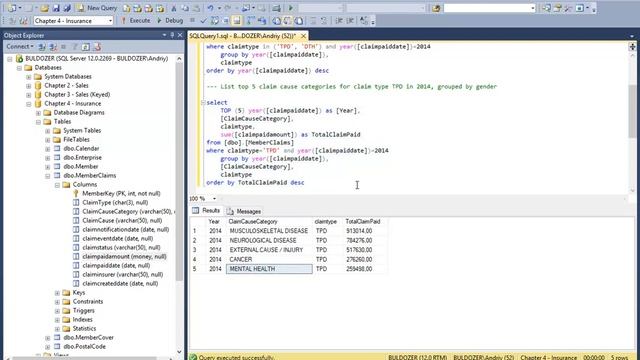Collapse the BULDOZER server node
The width and height of the screenshot is (640, 360).
10,59
